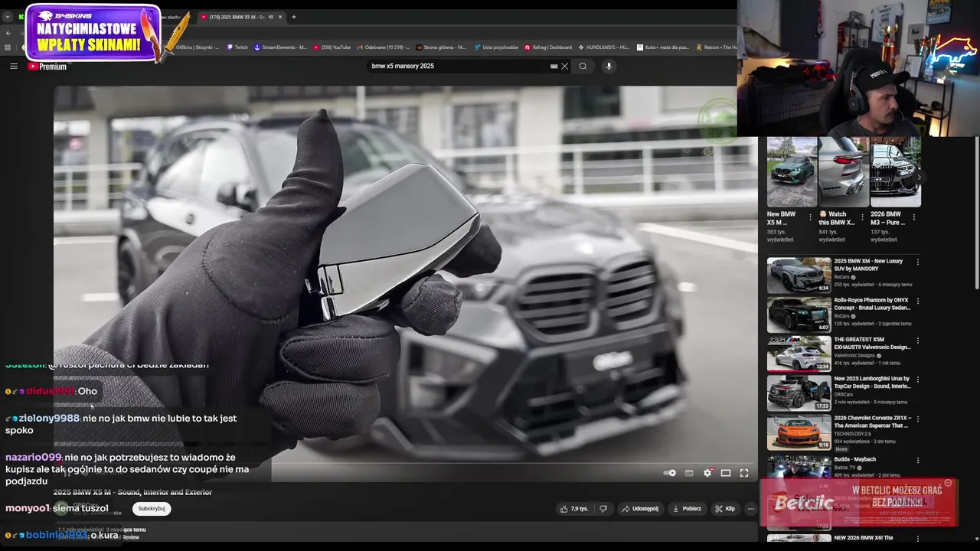Toggle the autoplay switch in player

[x=670, y=473]
